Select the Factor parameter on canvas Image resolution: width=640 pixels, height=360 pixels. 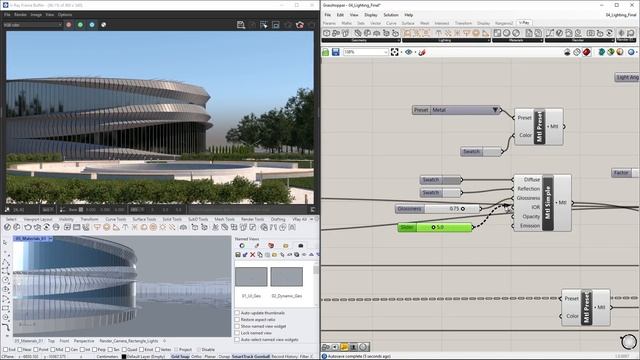[x=624, y=173]
